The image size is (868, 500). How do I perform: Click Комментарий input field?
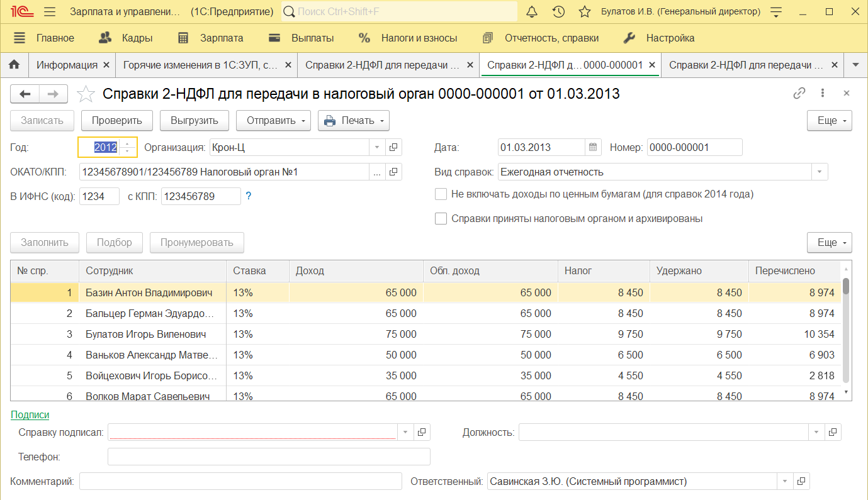[x=240, y=481]
